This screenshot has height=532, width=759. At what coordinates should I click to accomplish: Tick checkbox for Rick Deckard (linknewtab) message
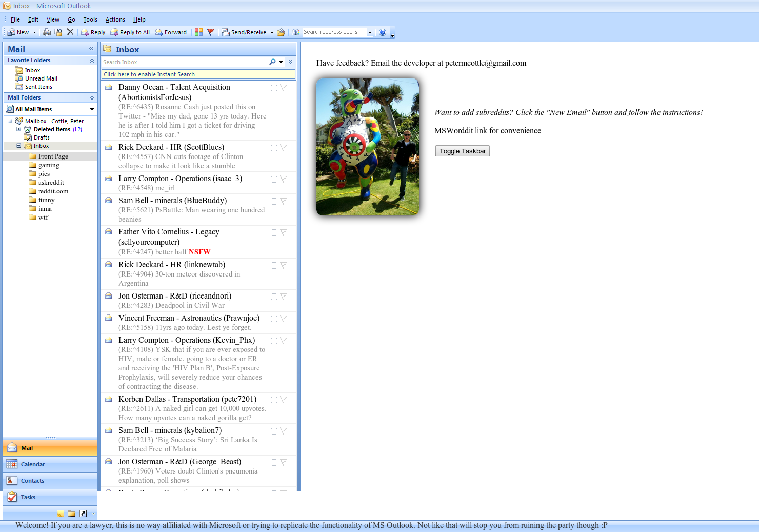[x=274, y=266]
